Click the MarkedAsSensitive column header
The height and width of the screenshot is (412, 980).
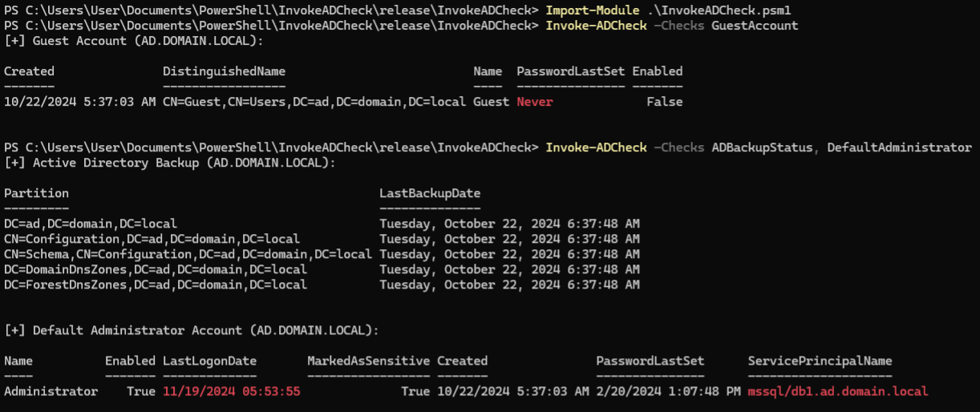click(368, 361)
